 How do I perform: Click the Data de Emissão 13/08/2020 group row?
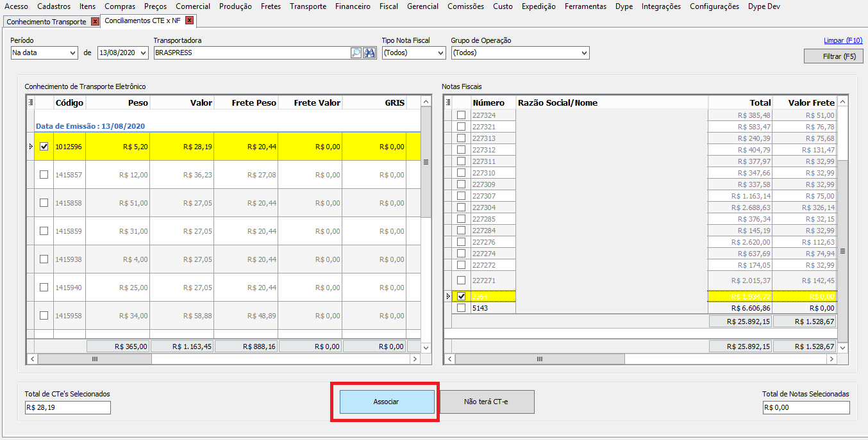point(228,126)
